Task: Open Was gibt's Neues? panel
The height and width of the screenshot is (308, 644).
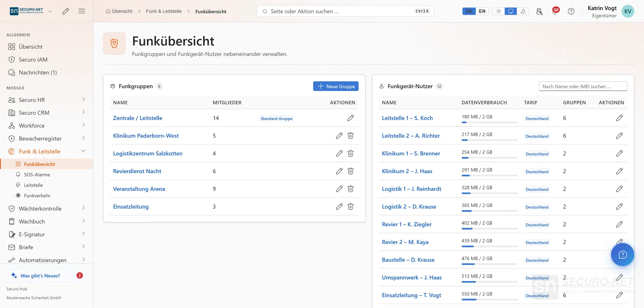Action: 46,275
